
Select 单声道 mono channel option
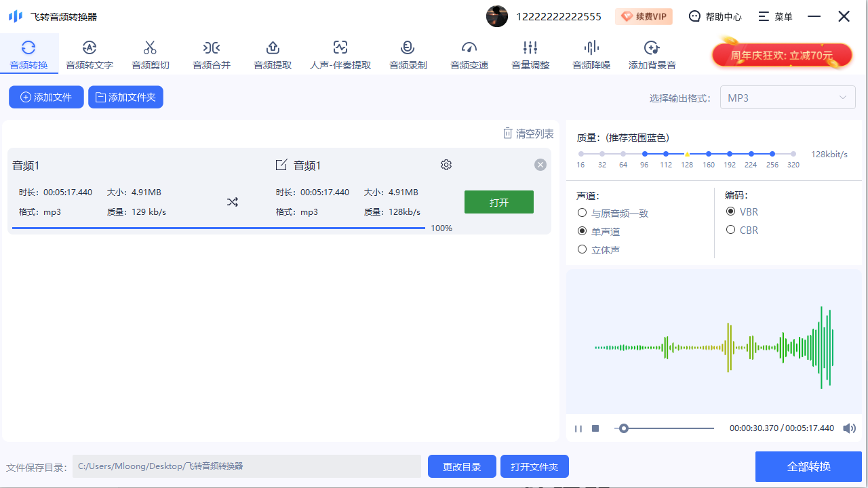[x=582, y=230]
